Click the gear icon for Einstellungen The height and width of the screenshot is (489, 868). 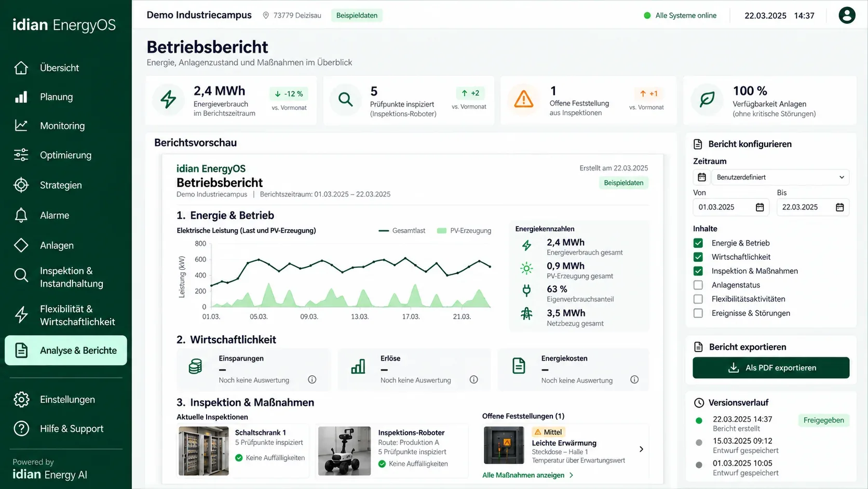click(x=21, y=400)
